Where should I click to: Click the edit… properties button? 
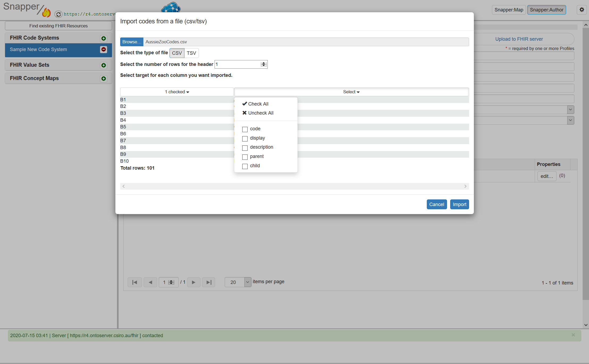click(x=547, y=176)
